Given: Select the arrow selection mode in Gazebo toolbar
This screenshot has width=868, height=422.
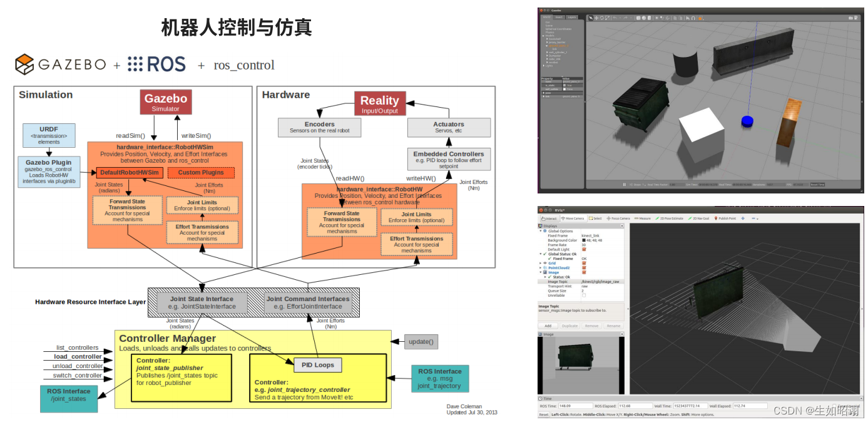Looking at the screenshot, I should 591,18.
